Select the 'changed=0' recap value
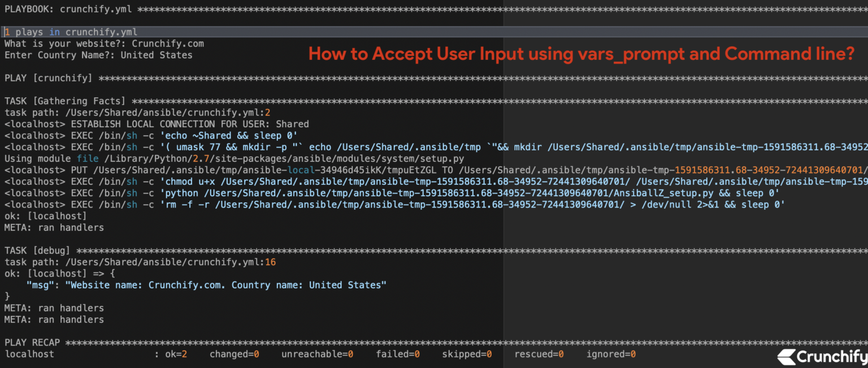 (236, 354)
